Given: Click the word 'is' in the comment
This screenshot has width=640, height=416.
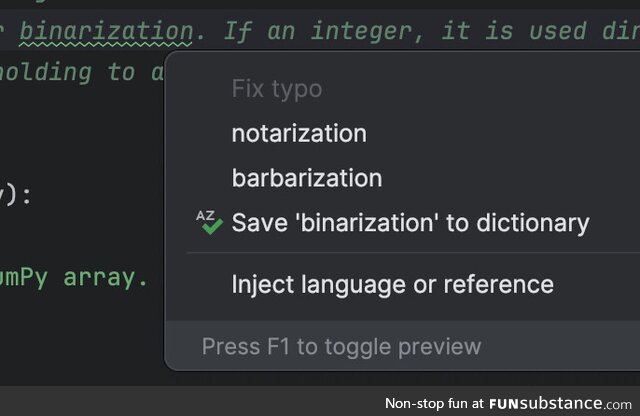Looking at the screenshot, I should point(499,31).
